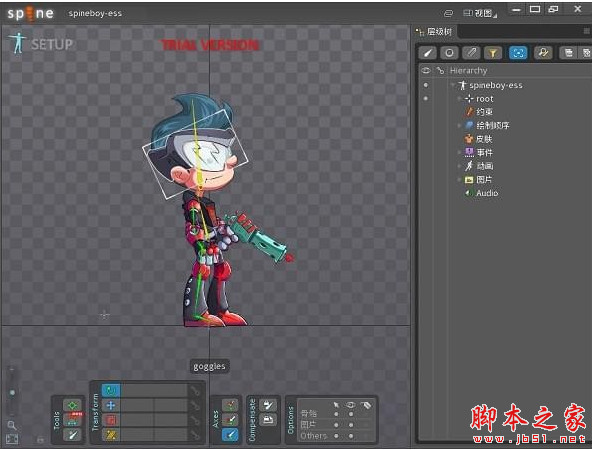
Task: Choose the Parent axes option
Action: (x=230, y=420)
